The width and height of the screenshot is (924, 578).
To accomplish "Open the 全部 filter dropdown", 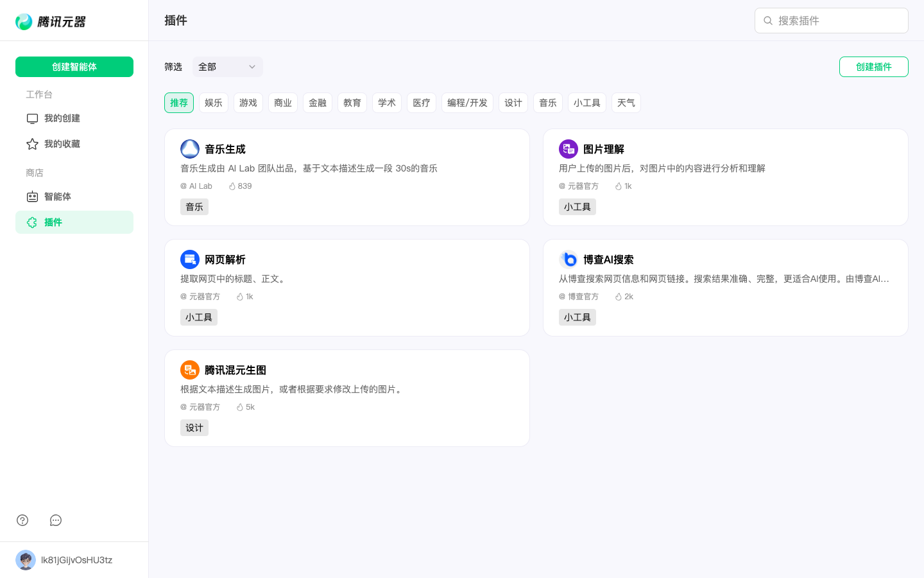I will (227, 67).
